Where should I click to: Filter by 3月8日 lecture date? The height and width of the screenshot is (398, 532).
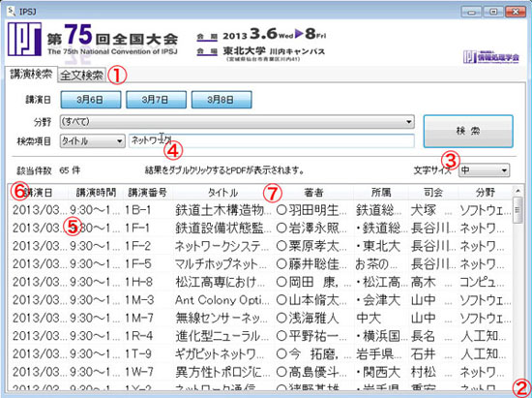222,100
